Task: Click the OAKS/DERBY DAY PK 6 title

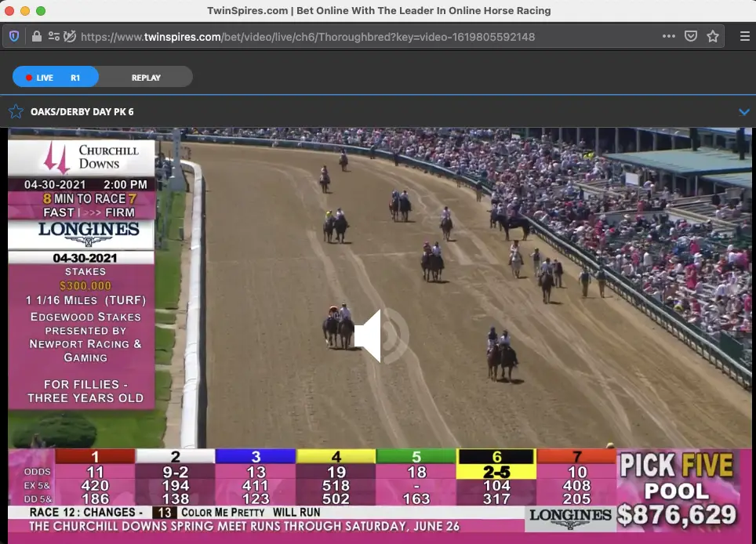Action: click(82, 112)
